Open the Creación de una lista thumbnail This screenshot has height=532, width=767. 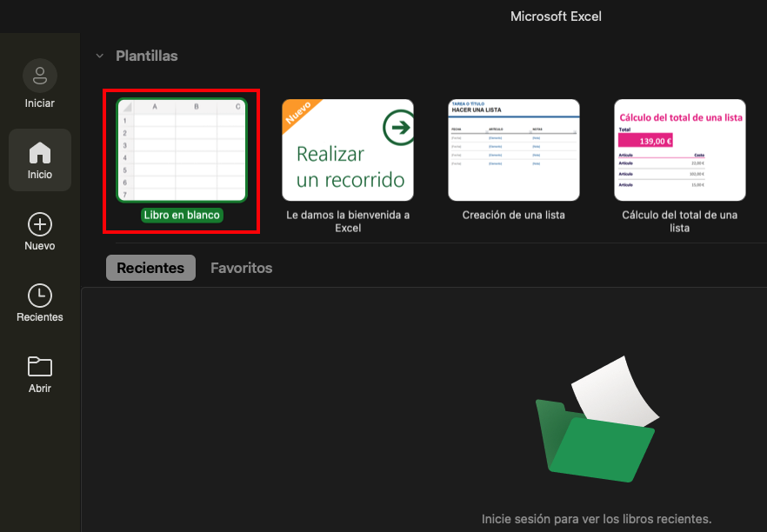513,150
